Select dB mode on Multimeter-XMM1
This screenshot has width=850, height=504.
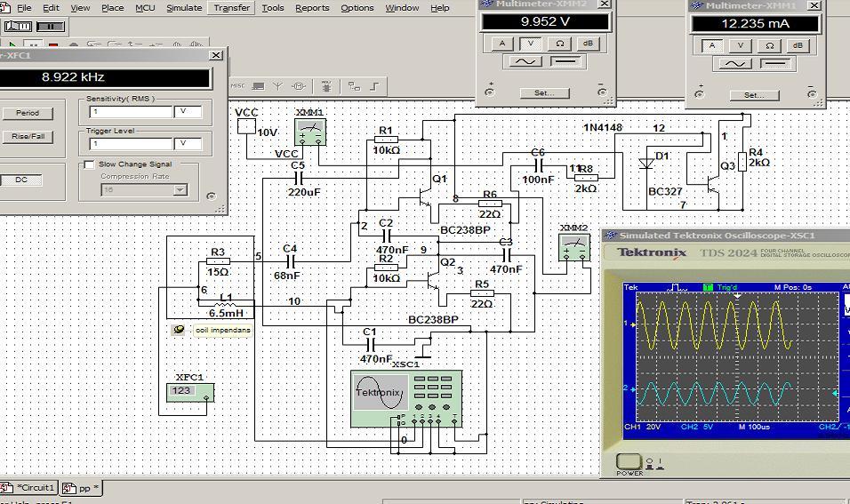pos(798,45)
